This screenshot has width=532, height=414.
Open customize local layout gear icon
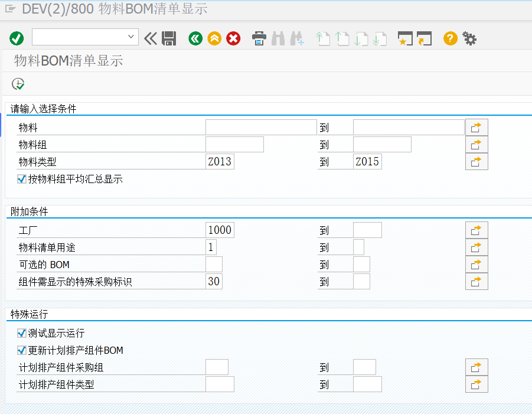[x=469, y=38]
